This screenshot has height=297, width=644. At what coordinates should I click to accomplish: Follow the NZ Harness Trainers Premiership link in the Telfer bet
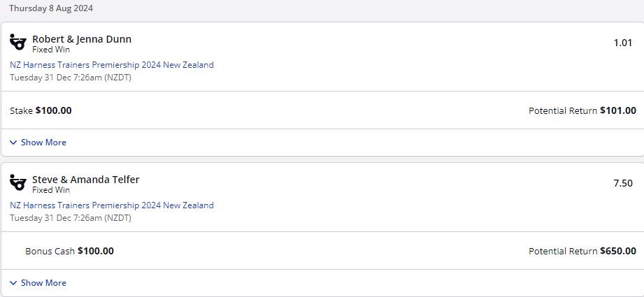[x=112, y=205]
